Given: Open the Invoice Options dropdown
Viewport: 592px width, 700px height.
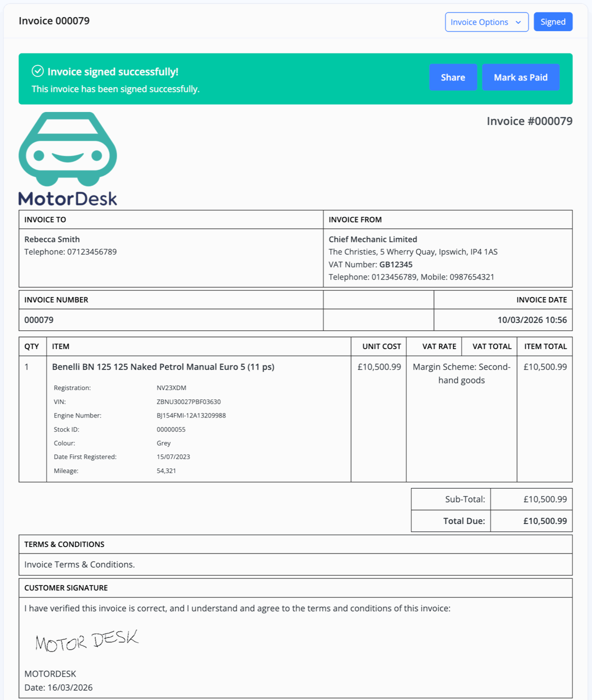Looking at the screenshot, I should pos(479,22).
